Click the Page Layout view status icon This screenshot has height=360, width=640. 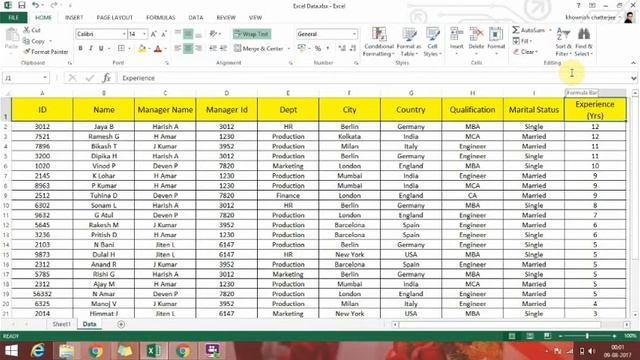point(529,336)
